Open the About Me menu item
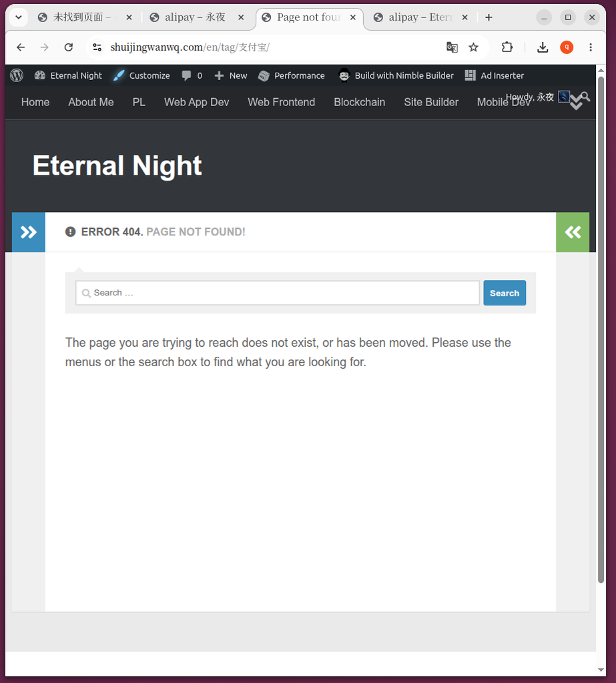The width and height of the screenshot is (616, 683). (91, 102)
